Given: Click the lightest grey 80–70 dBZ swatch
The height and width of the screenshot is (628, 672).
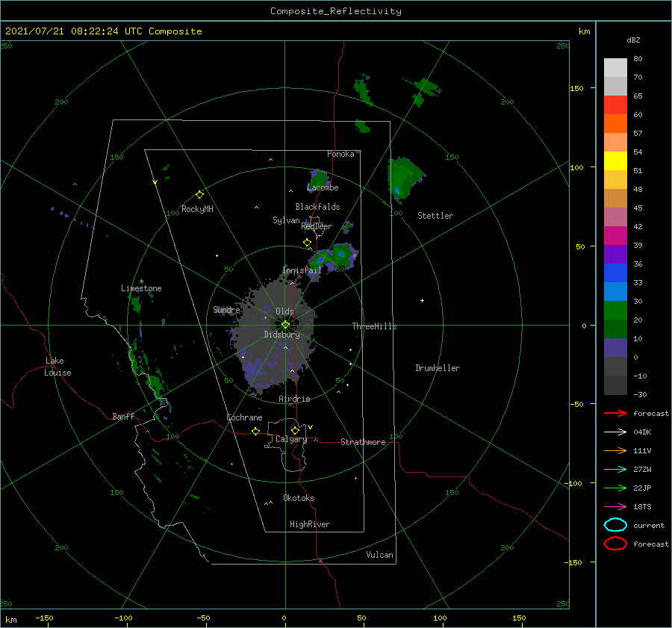Looking at the screenshot, I should (x=615, y=68).
